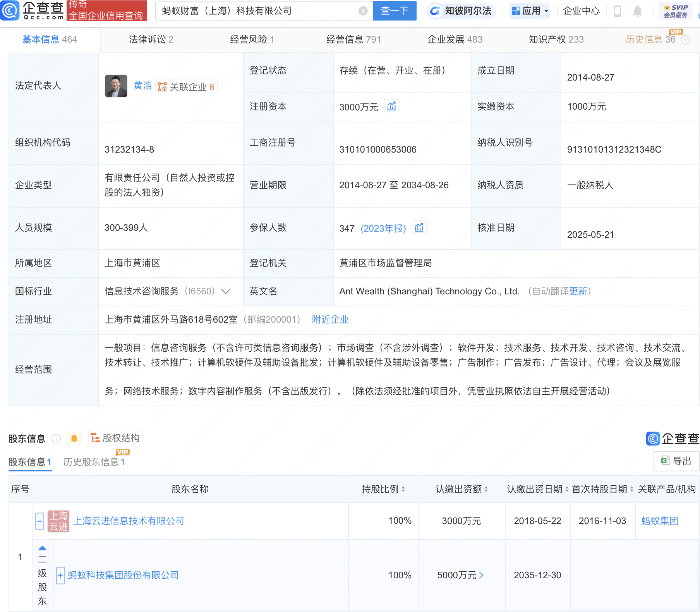
Task: Click 黄浦区市场监督管理局 registration authority
Action: (x=386, y=263)
